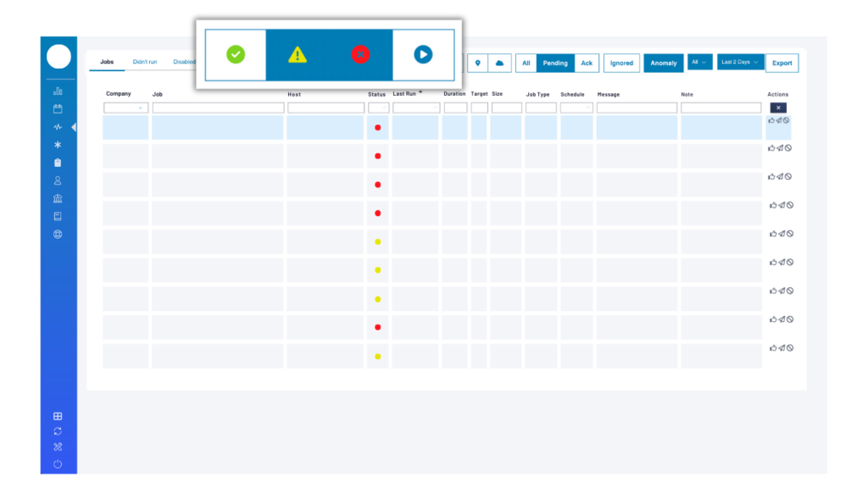Sort by the Host column header
This screenshot has width=868, height=488.
[294, 95]
